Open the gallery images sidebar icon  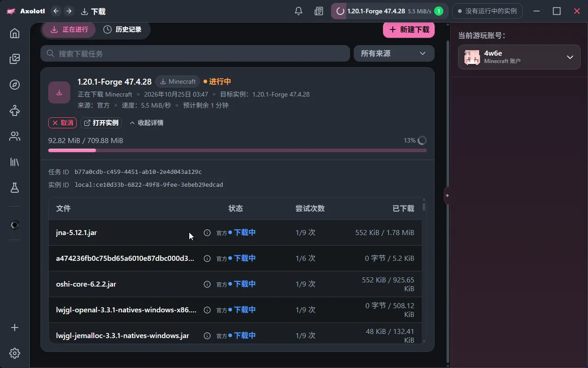click(15, 59)
